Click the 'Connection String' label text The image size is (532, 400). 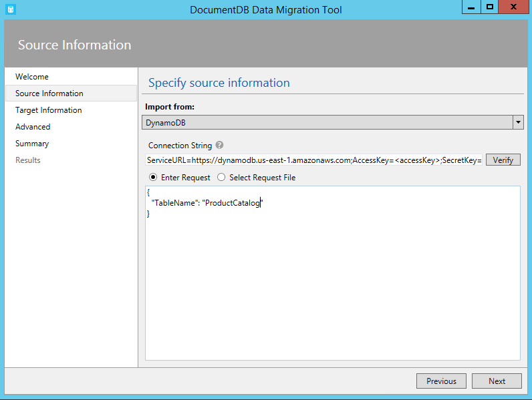point(180,146)
